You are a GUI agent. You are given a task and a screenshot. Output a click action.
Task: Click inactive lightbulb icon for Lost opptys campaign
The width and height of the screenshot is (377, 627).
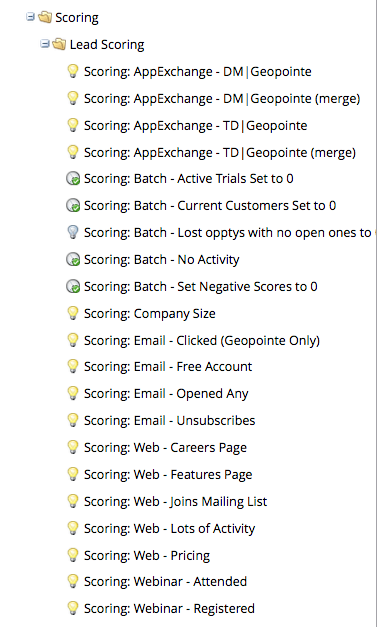point(73,232)
